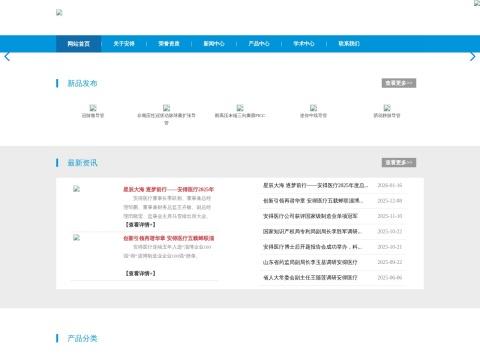The width and height of the screenshot is (480, 360).
Task: Switch to 新闻中心 page
Action: point(214,44)
